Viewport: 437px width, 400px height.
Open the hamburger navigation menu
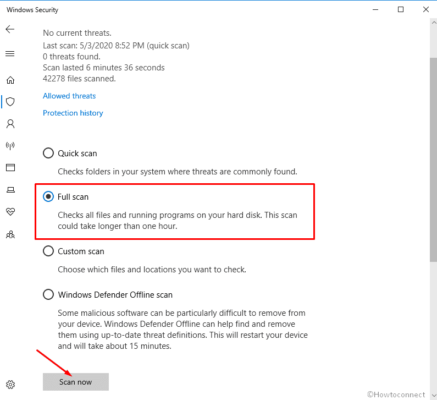[10, 54]
